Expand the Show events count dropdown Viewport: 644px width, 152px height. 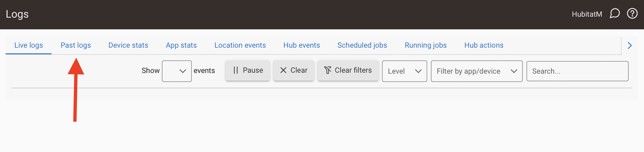pyautogui.click(x=177, y=71)
